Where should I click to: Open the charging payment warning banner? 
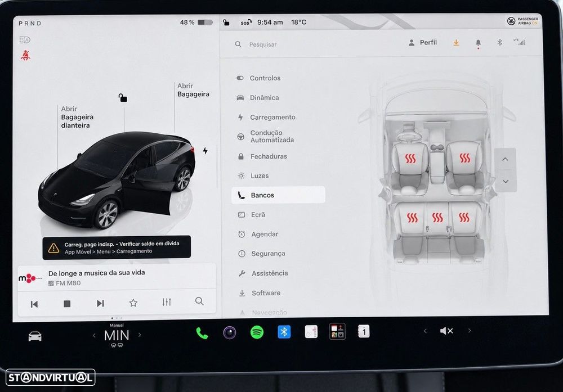pos(117,247)
